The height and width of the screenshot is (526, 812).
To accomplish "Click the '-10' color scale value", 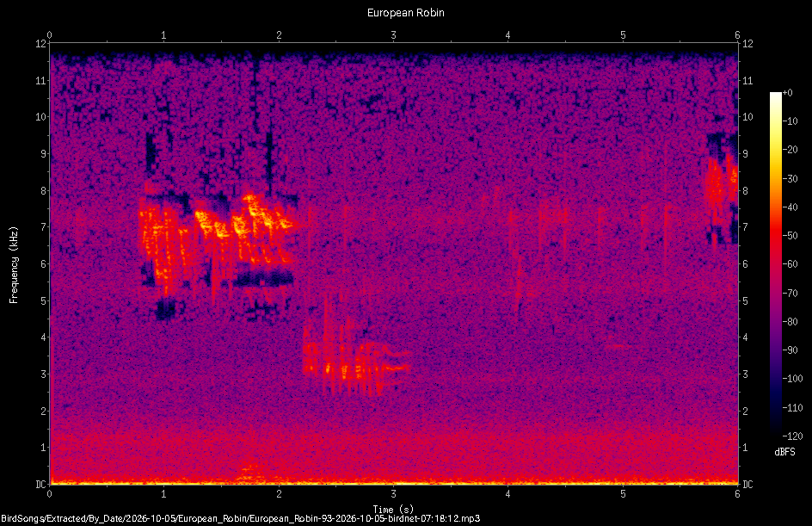I will click(x=790, y=121).
